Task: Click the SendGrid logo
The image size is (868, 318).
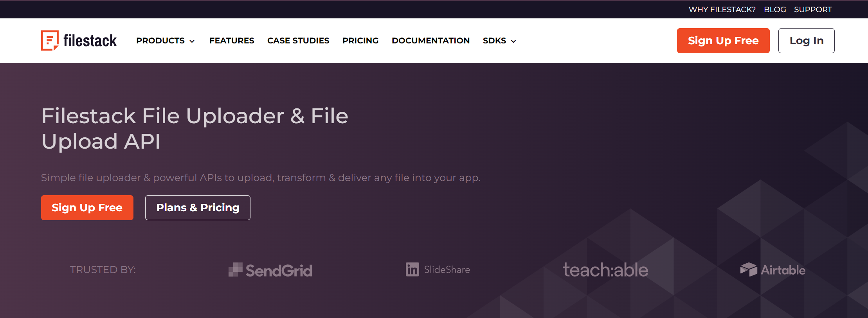Action: click(270, 270)
